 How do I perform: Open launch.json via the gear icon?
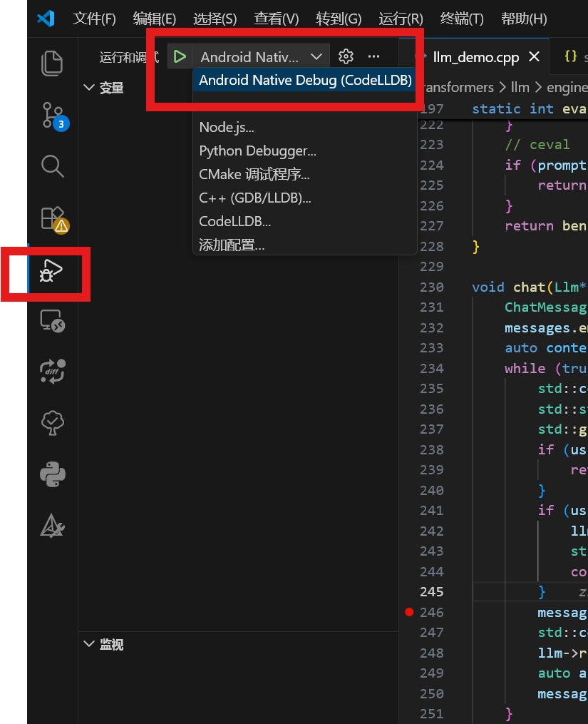coord(346,56)
